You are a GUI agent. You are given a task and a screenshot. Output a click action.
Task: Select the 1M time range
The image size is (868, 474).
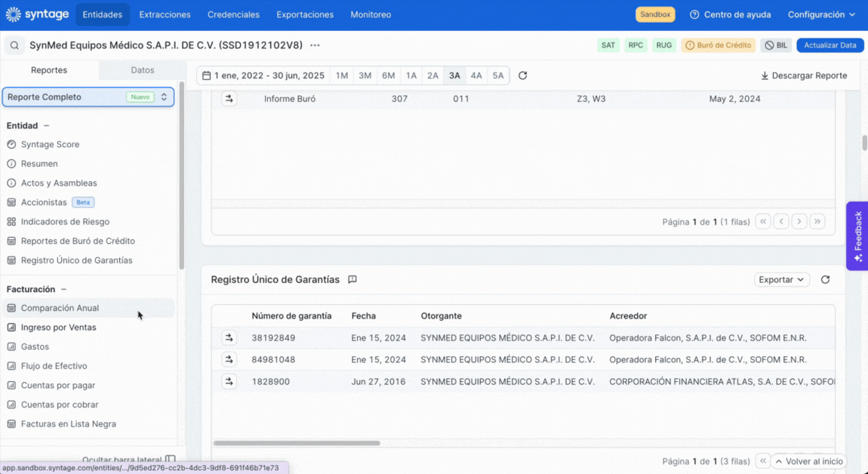342,75
